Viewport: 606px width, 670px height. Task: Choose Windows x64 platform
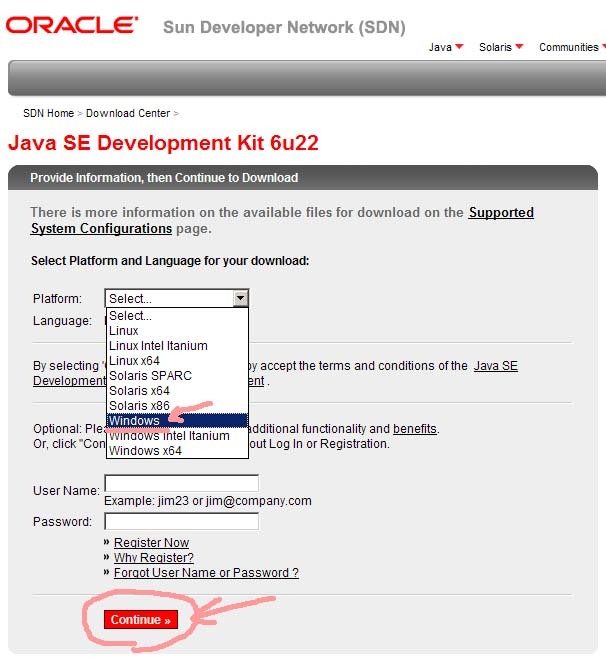177,451
